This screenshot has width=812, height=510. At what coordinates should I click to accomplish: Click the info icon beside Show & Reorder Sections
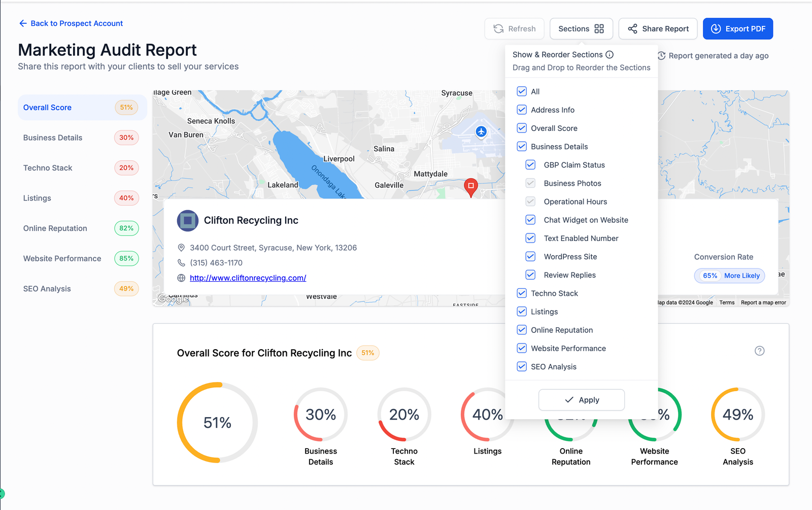coord(610,55)
